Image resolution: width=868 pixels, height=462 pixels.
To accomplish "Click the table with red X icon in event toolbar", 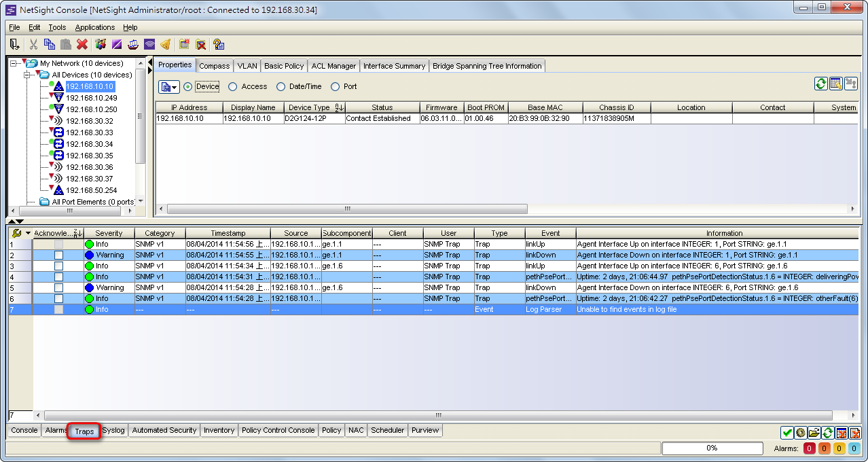I will [x=842, y=433].
